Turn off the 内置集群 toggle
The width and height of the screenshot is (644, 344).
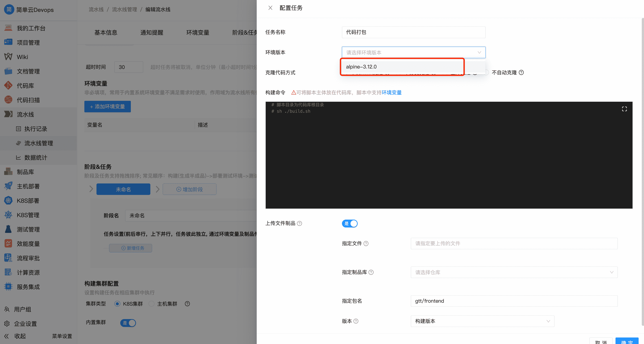pyautogui.click(x=128, y=323)
